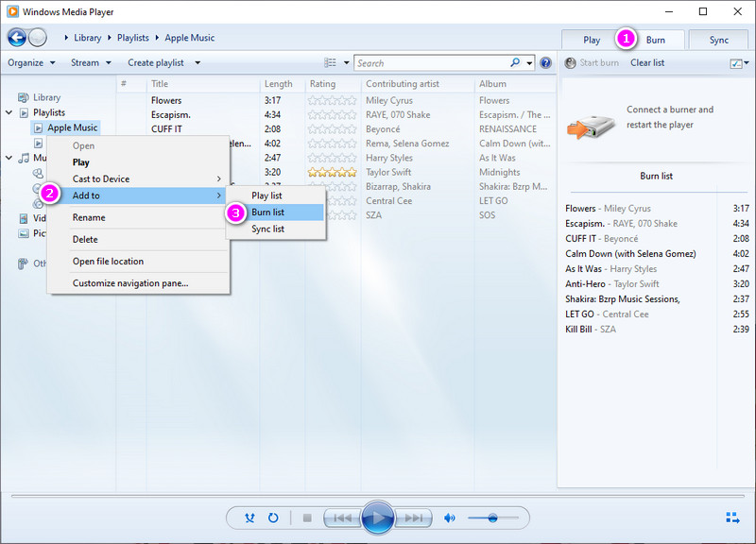Open the search box dropdown arrow
The image size is (756, 544).
point(529,63)
